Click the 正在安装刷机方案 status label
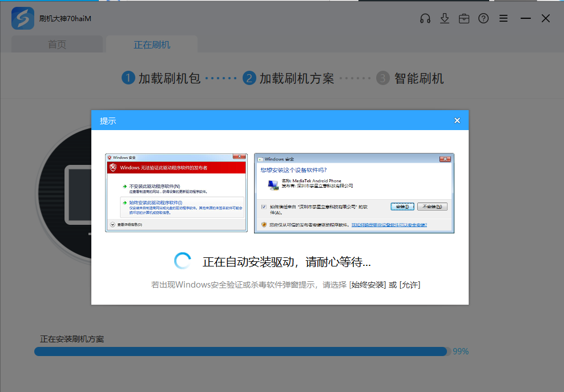The width and height of the screenshot is (564, 392). tap(72, 339)
